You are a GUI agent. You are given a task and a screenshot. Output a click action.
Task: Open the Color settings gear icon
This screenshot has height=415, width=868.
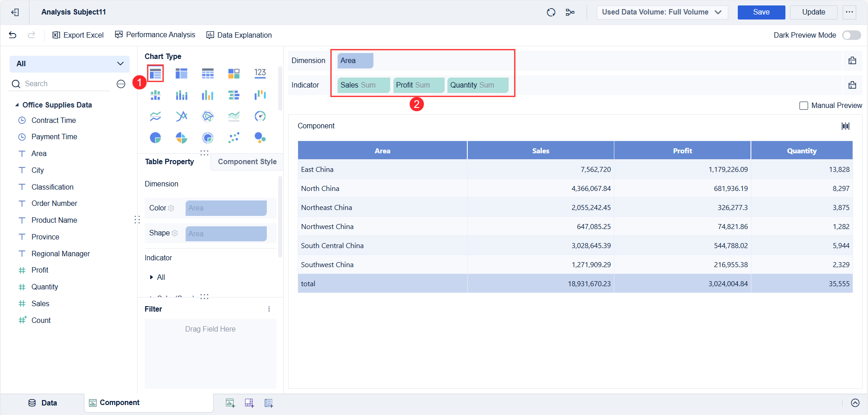pyautogui.click(x=171, y=208)
